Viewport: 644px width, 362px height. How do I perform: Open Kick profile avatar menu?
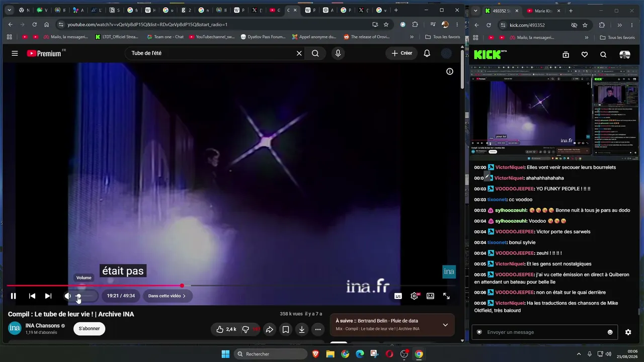(625, 54)
